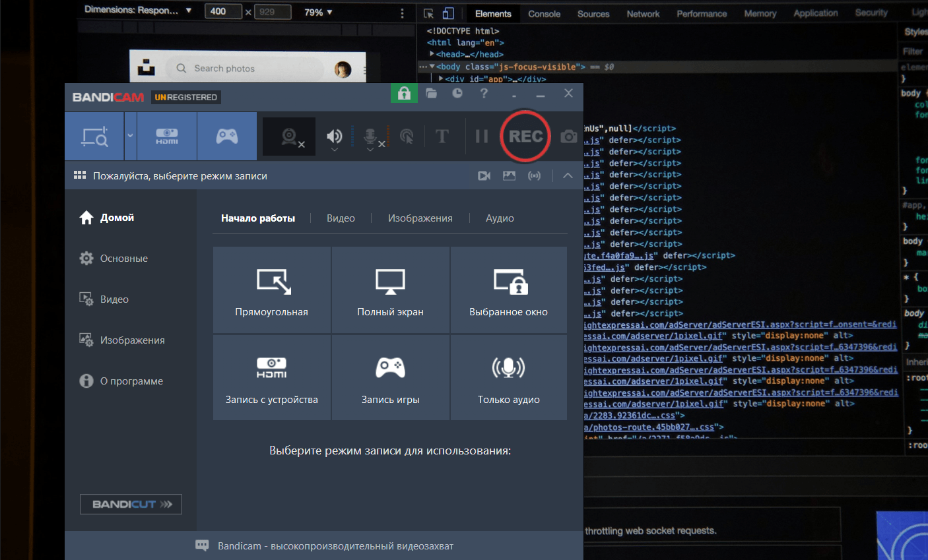Toggle speaker sound recording
The height and width of the screenshot is (560, 928).
click(335, 137)
